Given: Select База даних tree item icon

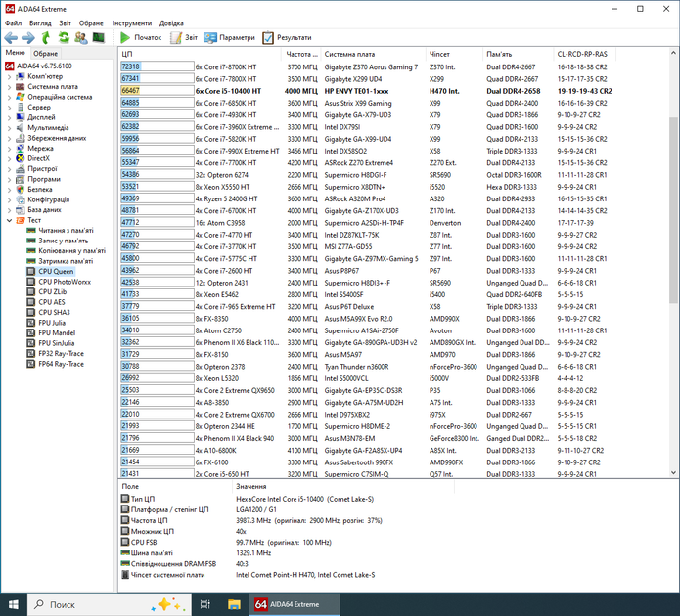Looking at the screenshot, I should (20, 210).
